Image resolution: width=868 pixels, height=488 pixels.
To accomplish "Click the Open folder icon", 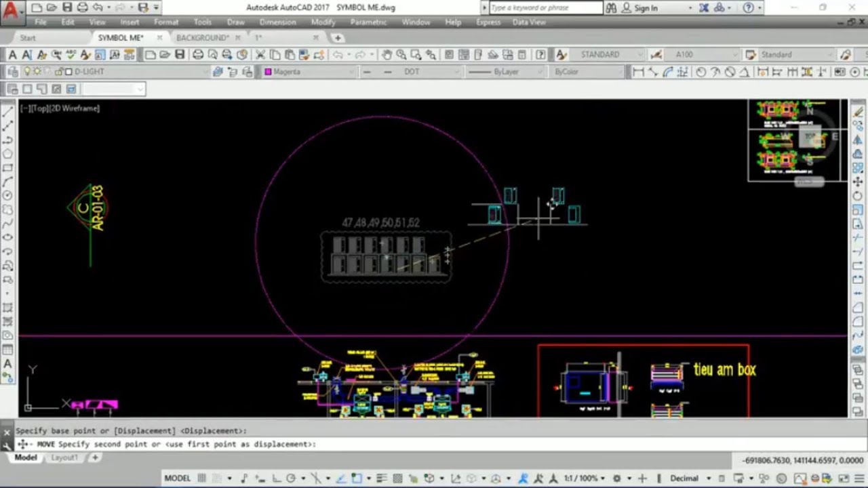I will (x=165, y=55).
